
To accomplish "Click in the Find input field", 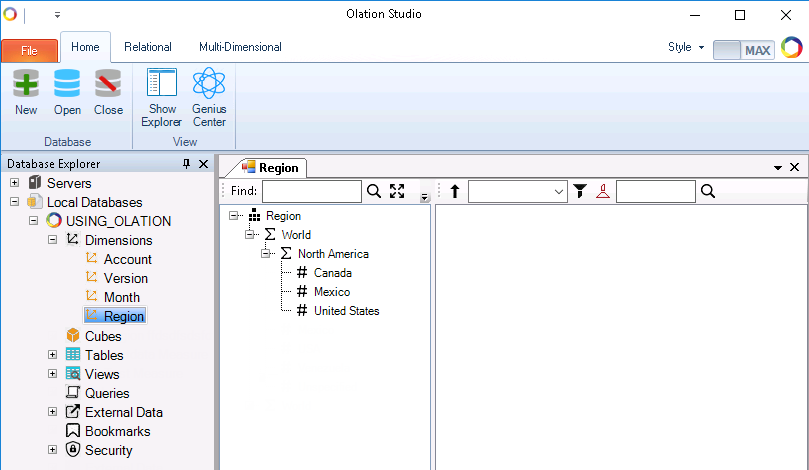I will coord(311,191).
